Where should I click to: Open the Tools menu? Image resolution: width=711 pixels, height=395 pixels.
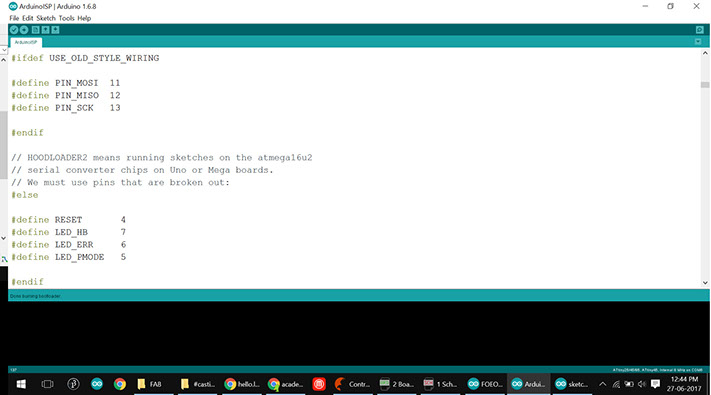click(x=66, y=18)
